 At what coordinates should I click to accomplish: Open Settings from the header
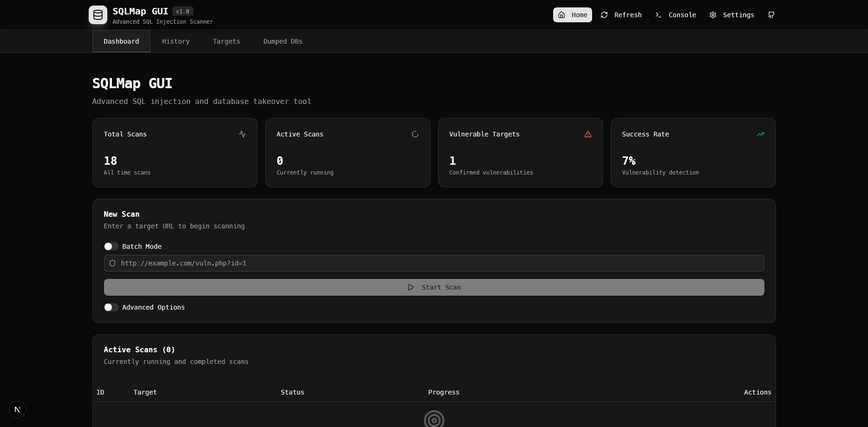pos(731,15)
